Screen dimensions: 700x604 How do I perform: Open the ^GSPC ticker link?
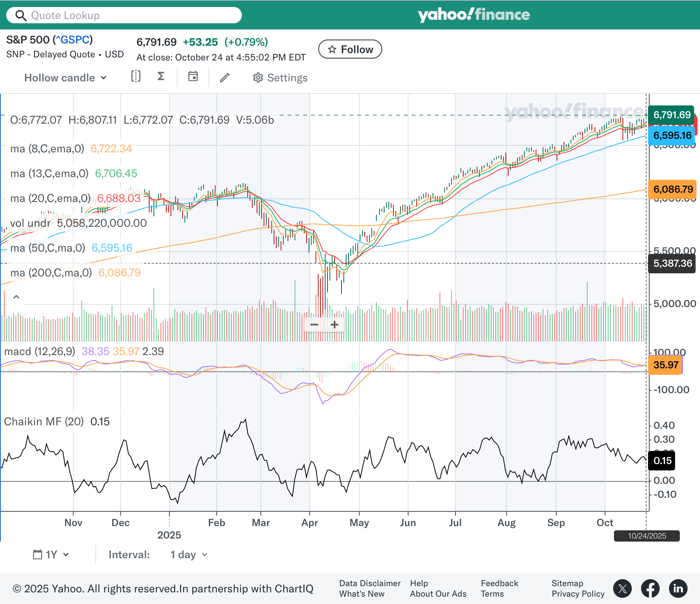(x=72, y=40)
